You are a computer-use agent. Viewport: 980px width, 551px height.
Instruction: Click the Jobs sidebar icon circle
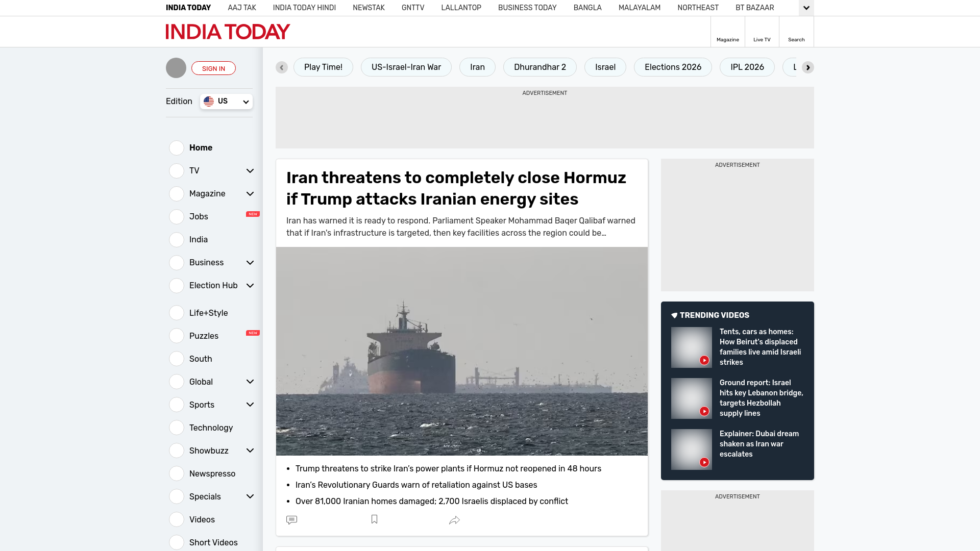[x=177, y=217]
